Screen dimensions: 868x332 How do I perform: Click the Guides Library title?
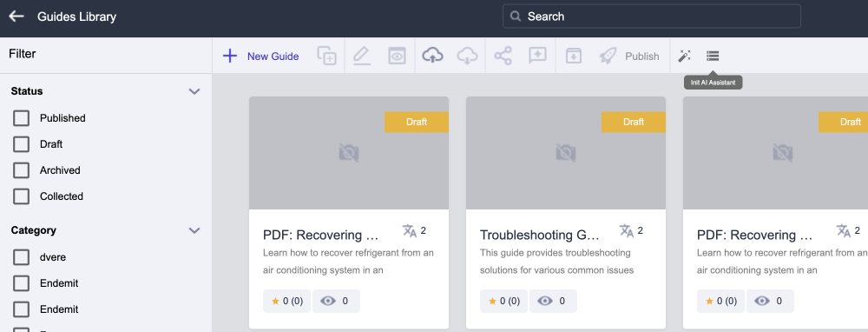tap(76, 17)
